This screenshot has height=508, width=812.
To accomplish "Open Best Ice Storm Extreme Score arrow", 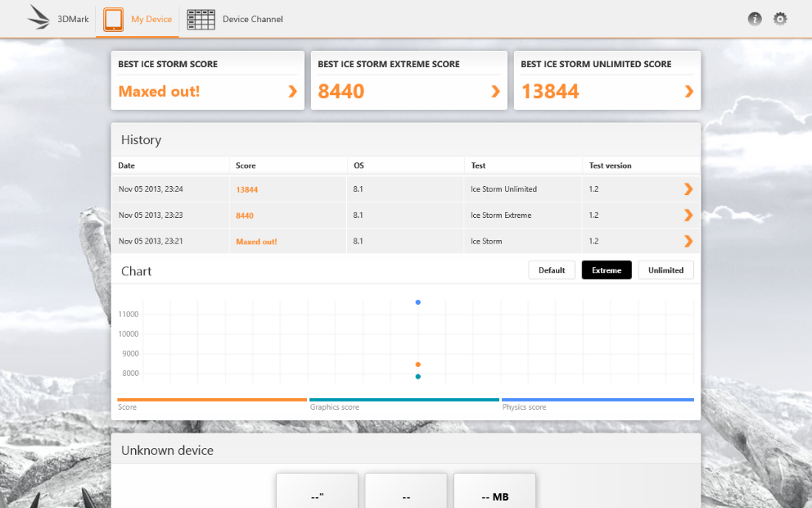I will [495, 91].
